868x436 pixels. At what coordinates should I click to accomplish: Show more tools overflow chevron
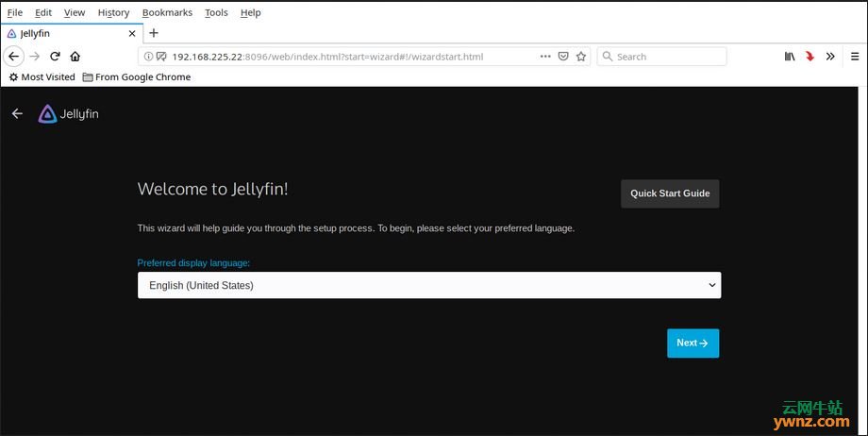point(830,57)
